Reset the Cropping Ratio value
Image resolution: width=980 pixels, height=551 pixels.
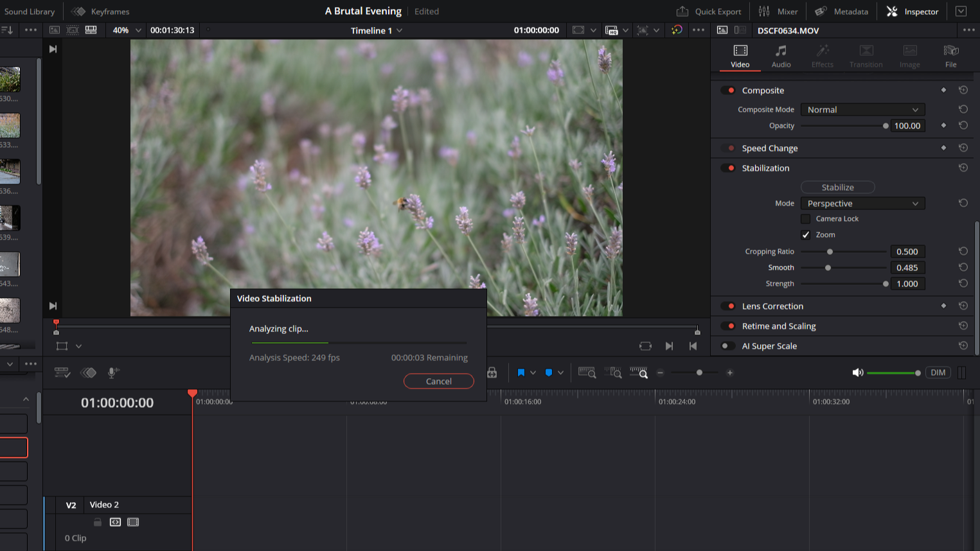click(x=963, y=251)
